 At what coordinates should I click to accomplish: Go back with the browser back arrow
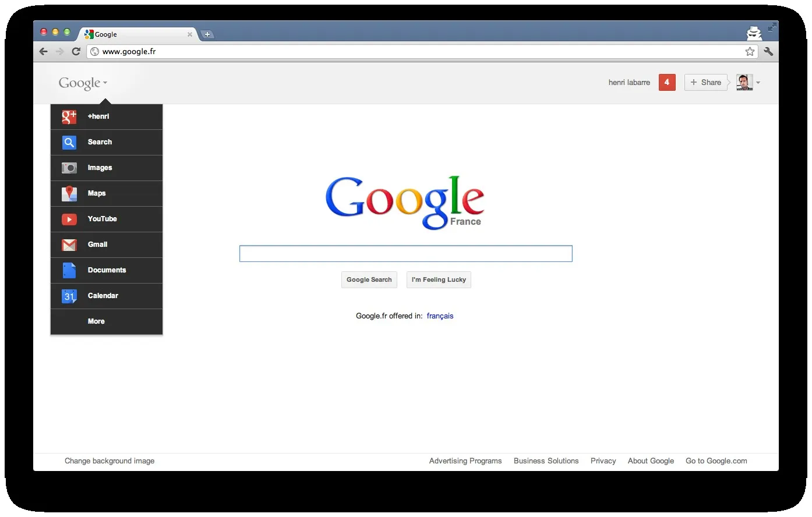[x=44, y=51]
